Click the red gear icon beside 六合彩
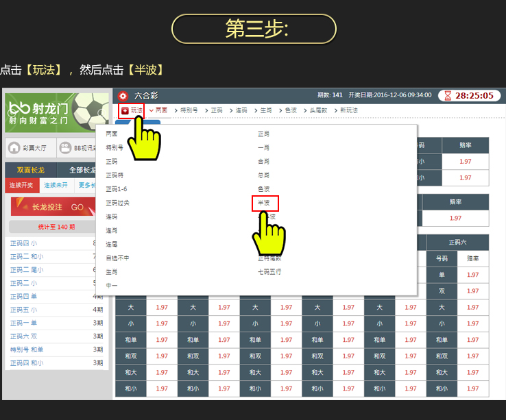This screenshot has height=420, width=506. pyautogui.click(x=123, y=96)
